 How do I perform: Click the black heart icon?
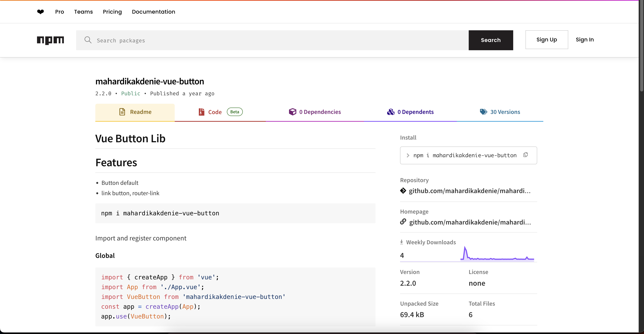pyautogui.click(x=40, y=12)
